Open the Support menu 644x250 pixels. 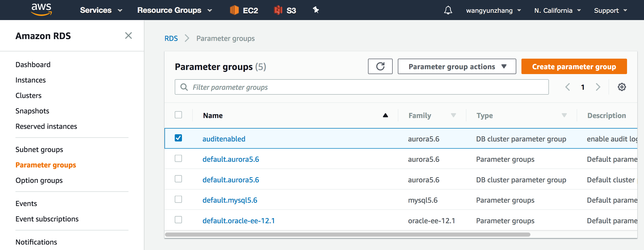click(611, 11)
